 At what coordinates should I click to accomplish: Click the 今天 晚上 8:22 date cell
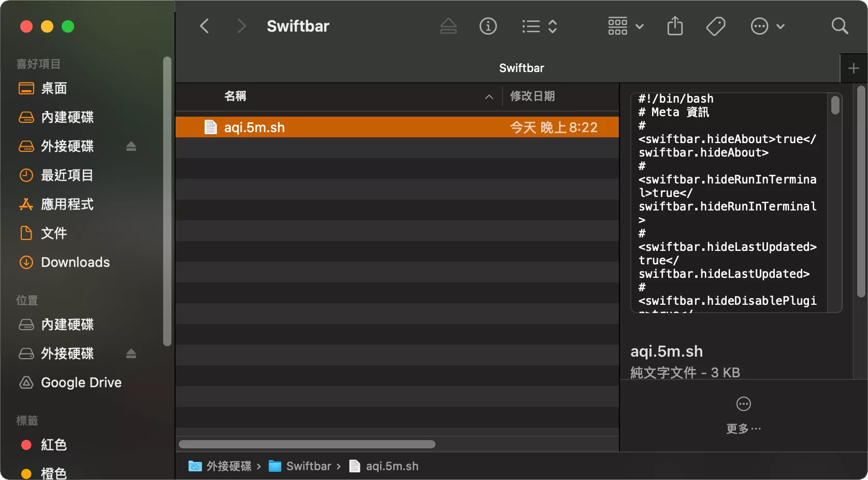(x=554, y=127)
